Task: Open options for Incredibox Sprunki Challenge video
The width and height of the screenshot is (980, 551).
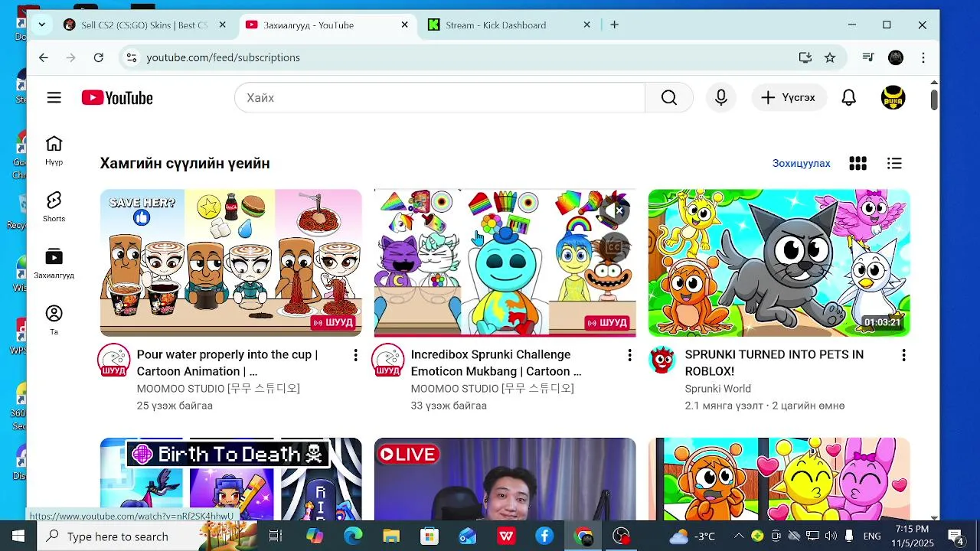Action: 629,355
